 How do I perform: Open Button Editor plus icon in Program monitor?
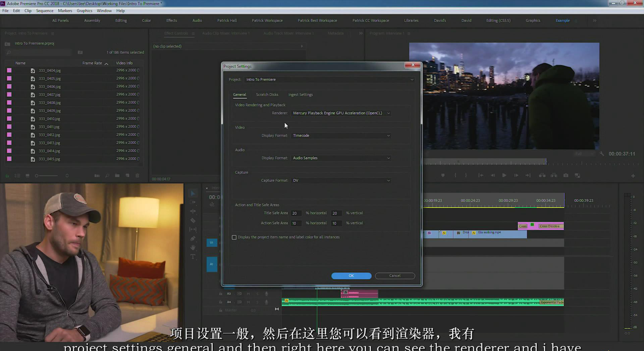click(633, 176)
